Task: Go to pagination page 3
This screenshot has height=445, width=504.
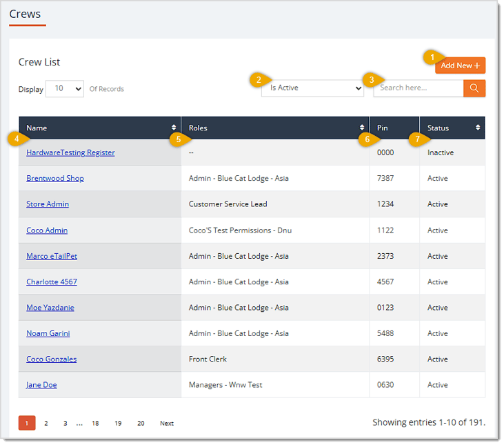Action: (x=65, y=424)
